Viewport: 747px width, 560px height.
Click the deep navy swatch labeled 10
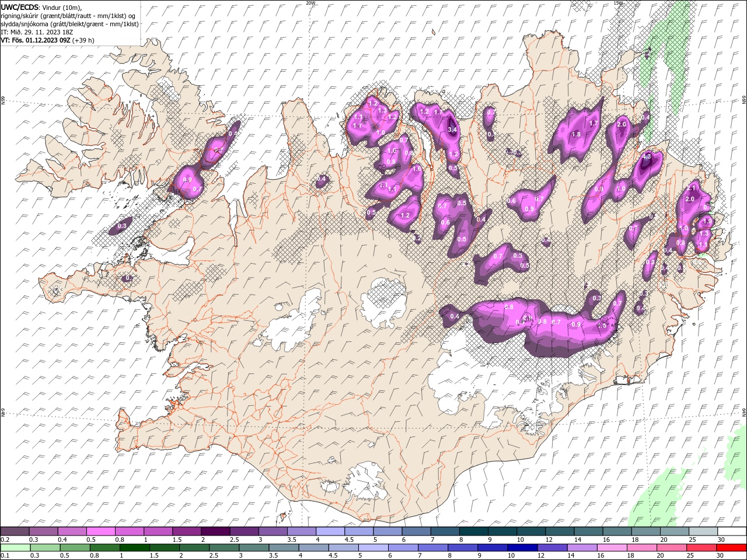pyautogui.click(x=522, y=547)
